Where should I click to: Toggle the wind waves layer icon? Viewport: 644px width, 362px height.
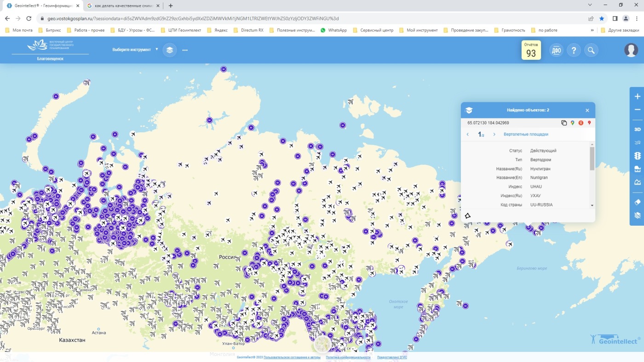coord(638,143)
